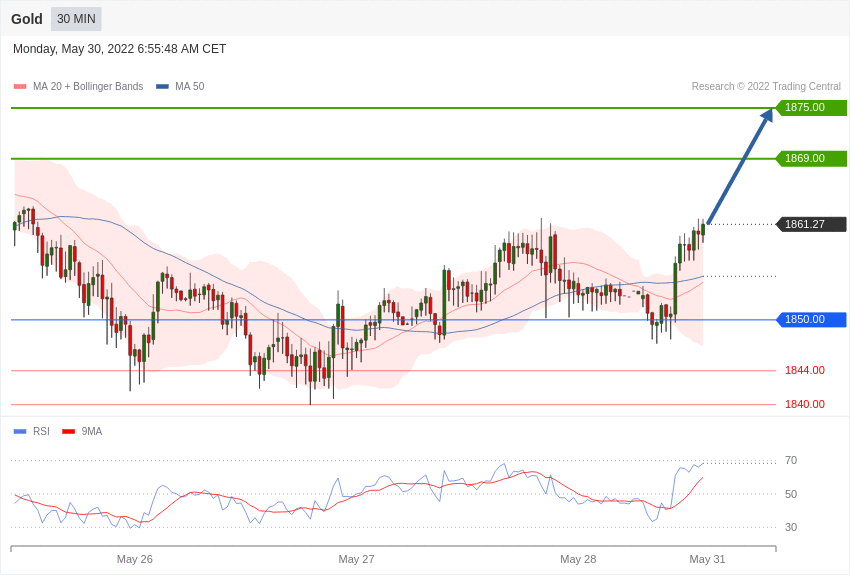Click the timestamp Monday, May 30, 2022

coord(119,49)
